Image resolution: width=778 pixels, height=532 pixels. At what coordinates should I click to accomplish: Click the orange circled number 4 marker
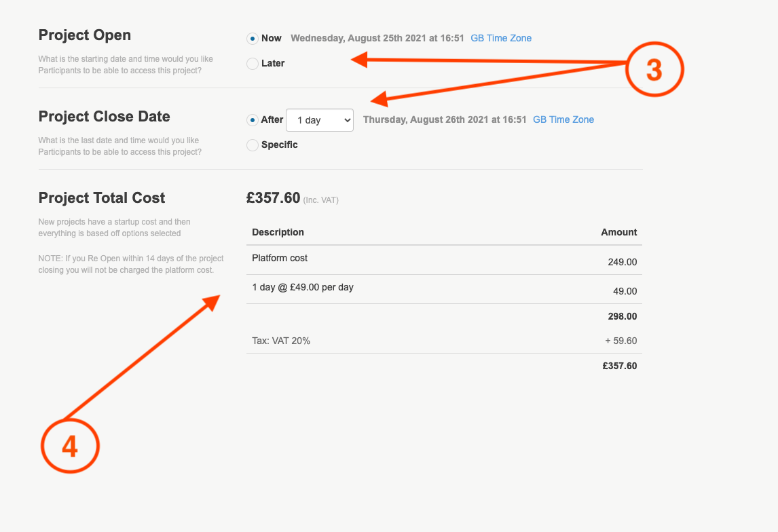tap(71, 446)
